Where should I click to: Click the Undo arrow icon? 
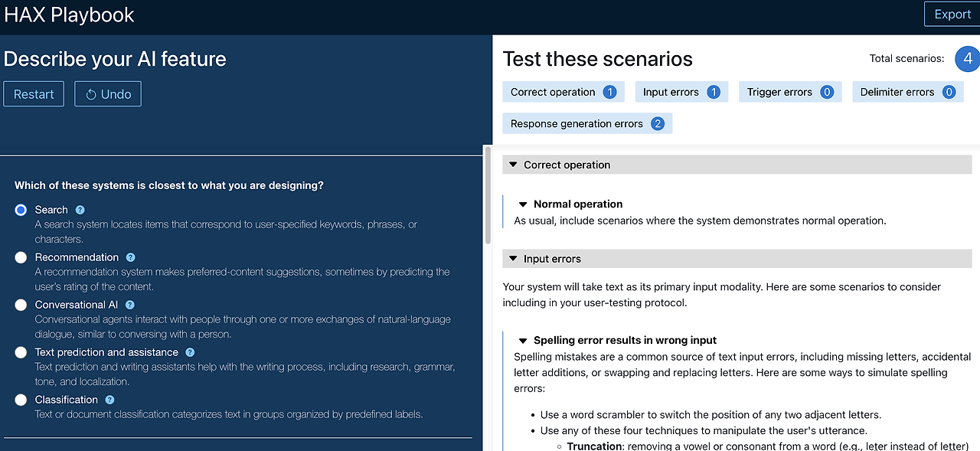pos(91,95)
